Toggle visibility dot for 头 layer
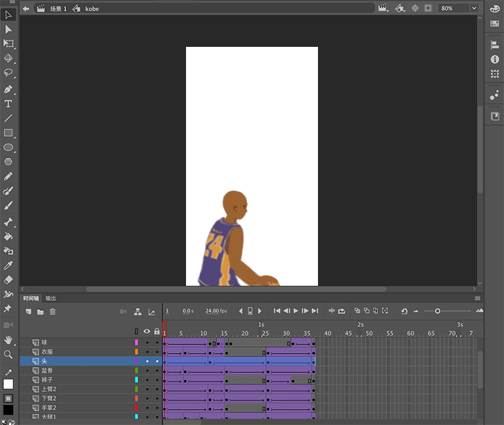The height and width of the screenshot is (425, 504). point(146,362)
